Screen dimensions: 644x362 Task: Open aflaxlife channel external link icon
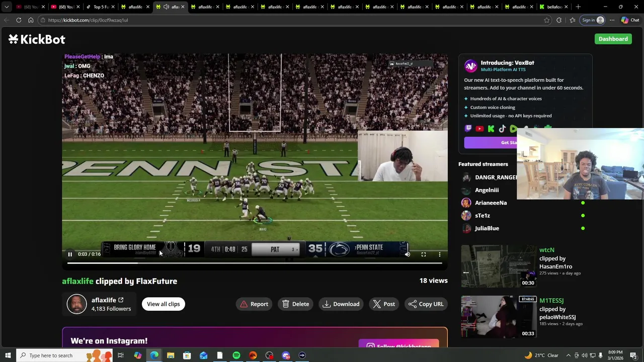[121, 300]
